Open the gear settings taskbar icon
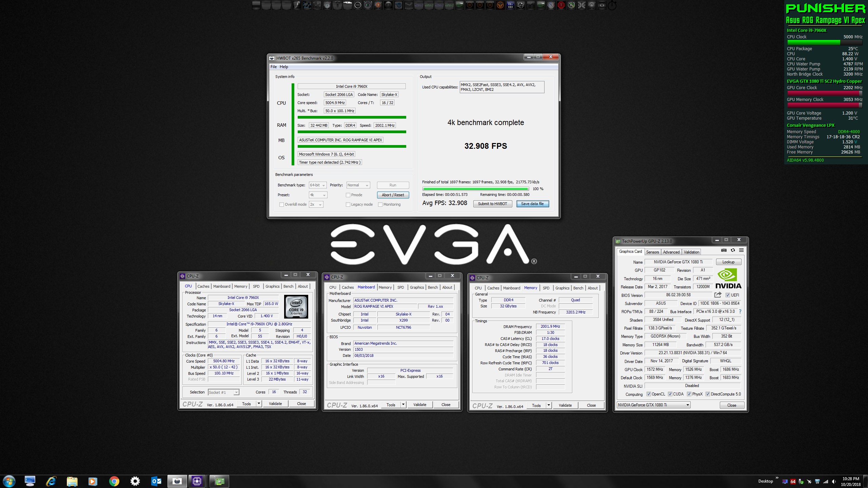Viewport: 868px width, 488px height. [135, 481]
